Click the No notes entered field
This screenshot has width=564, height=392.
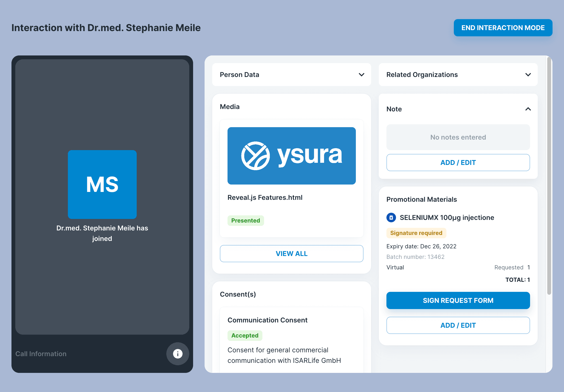pyautogui.click(x=458, y=137)
